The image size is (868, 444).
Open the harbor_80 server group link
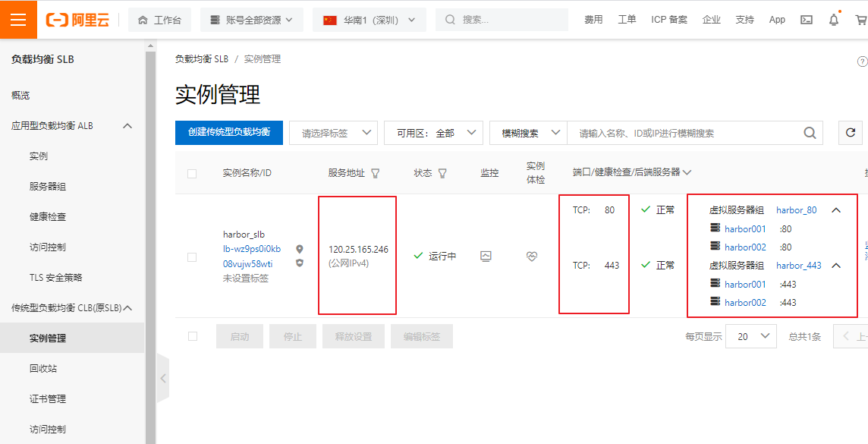point(796,210)
